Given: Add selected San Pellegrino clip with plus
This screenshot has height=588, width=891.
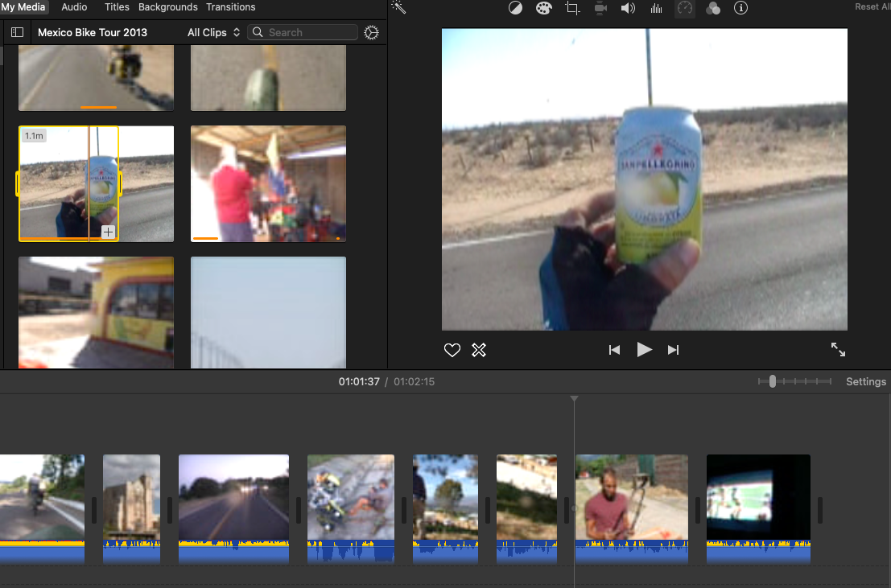Looking at the screenshot, I should tap(108, 231).
